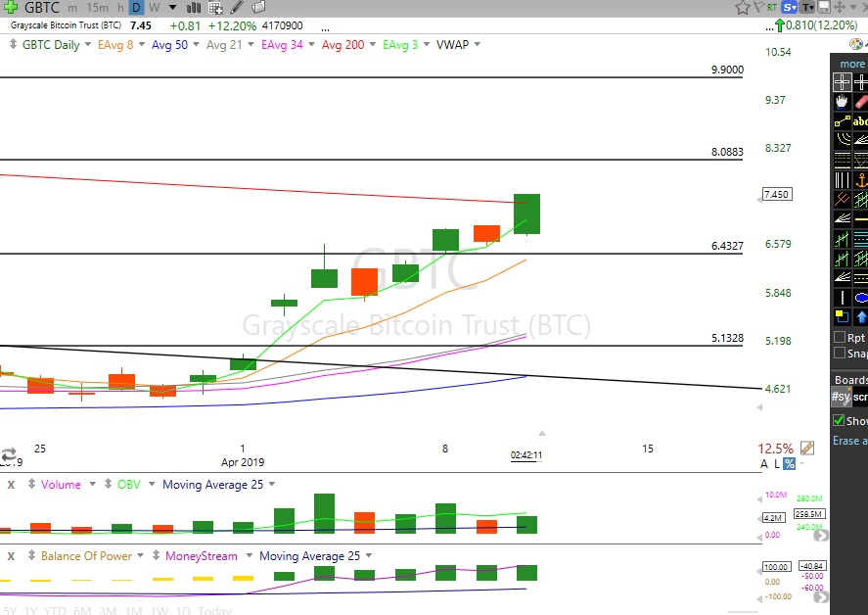Open the pencil drawing tools icon

click(x=237, y=7)
